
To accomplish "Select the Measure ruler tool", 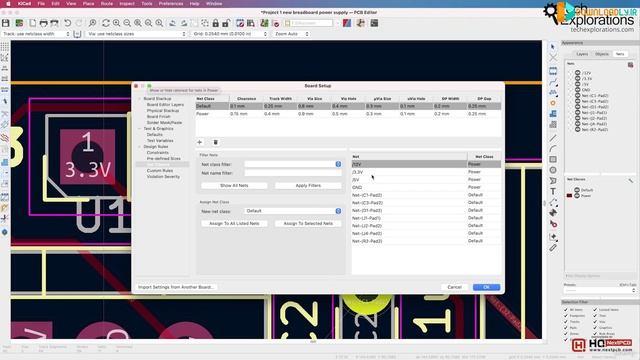I will click(553, 247).
